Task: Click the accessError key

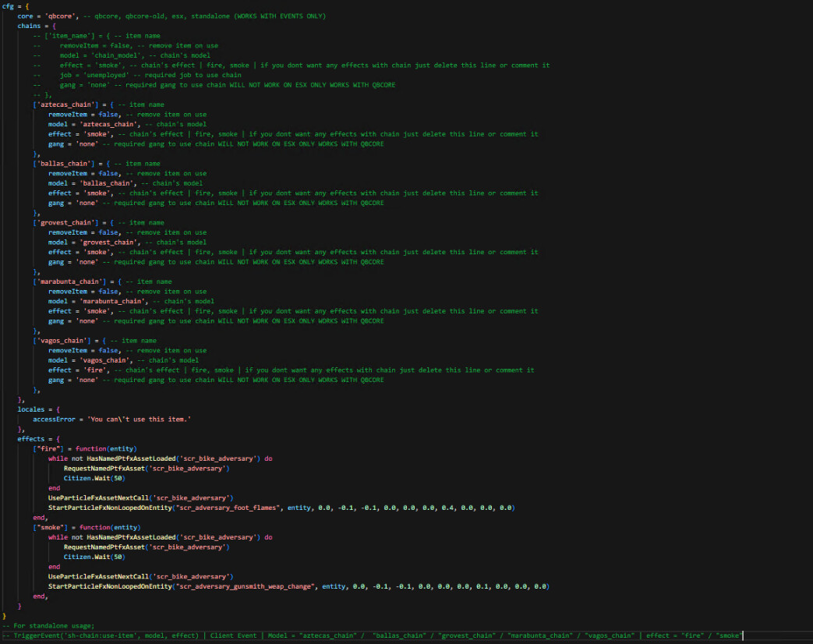Action: (x=54, y=419)
